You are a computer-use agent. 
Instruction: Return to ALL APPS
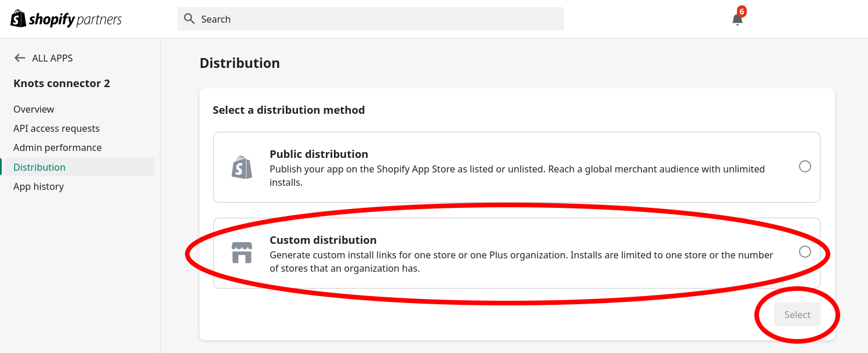click(52, 58)
